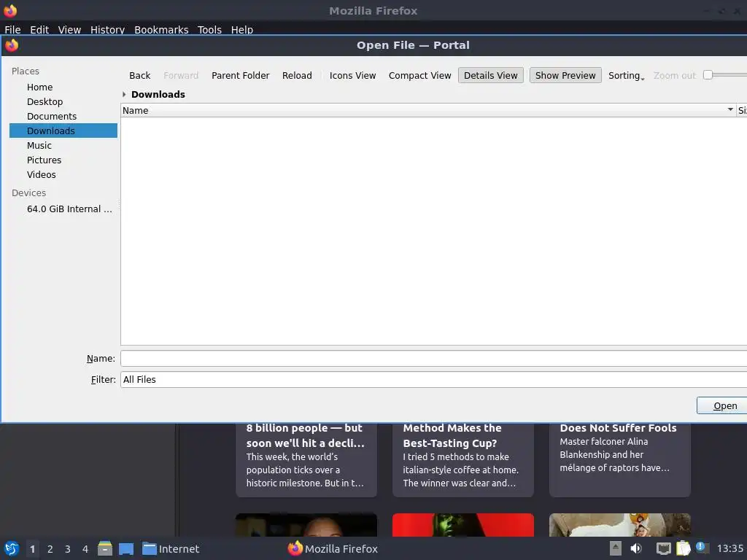Click the clock showing 13:35

pyautogui.click(x=729, y=548)
